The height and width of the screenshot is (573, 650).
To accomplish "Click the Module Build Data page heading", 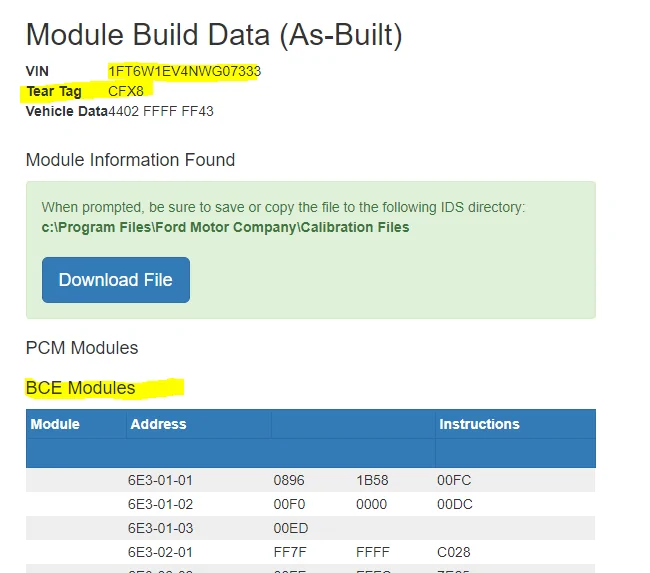I will coord(213,34).
